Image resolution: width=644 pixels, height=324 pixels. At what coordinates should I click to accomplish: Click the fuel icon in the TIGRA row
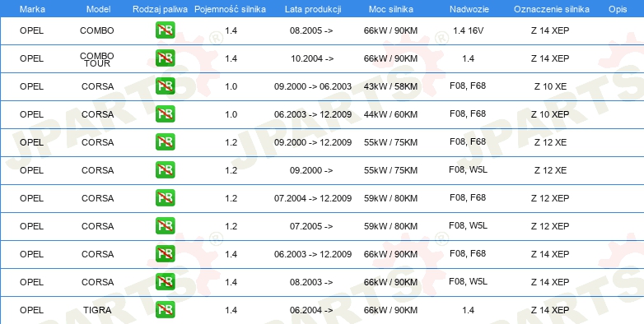165,310
